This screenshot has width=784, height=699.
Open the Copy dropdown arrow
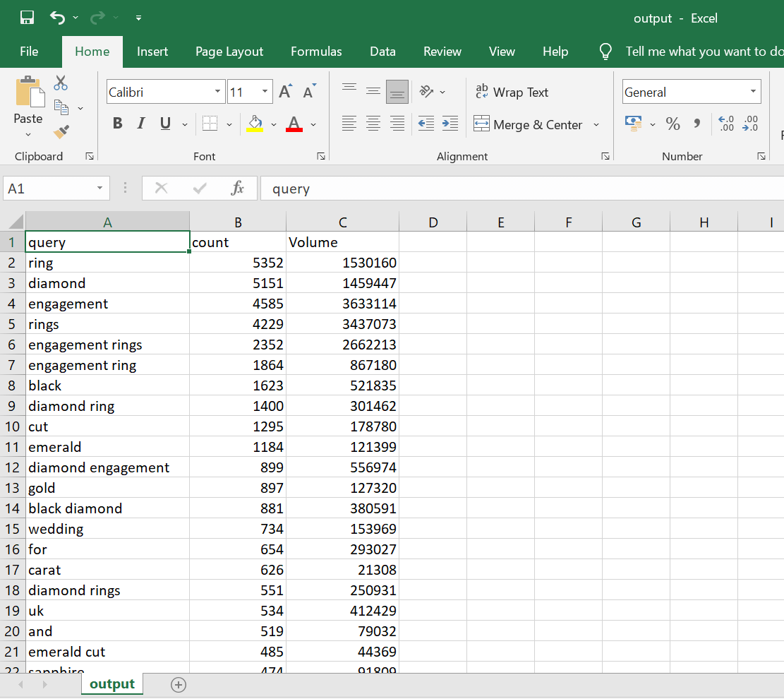[80, 108]
